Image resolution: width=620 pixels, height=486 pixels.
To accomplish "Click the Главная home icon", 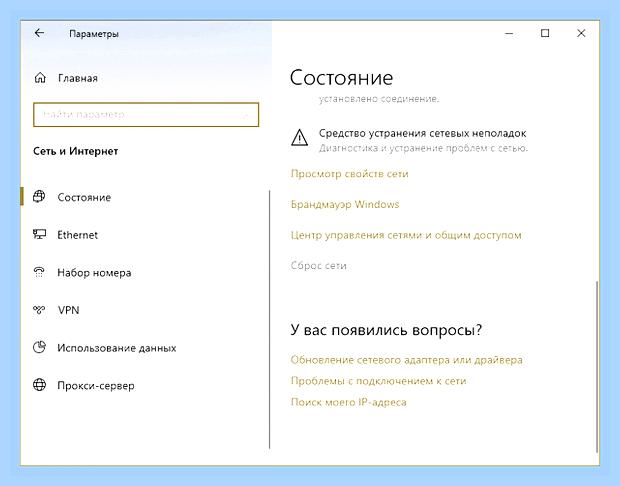I will (40, 78).
